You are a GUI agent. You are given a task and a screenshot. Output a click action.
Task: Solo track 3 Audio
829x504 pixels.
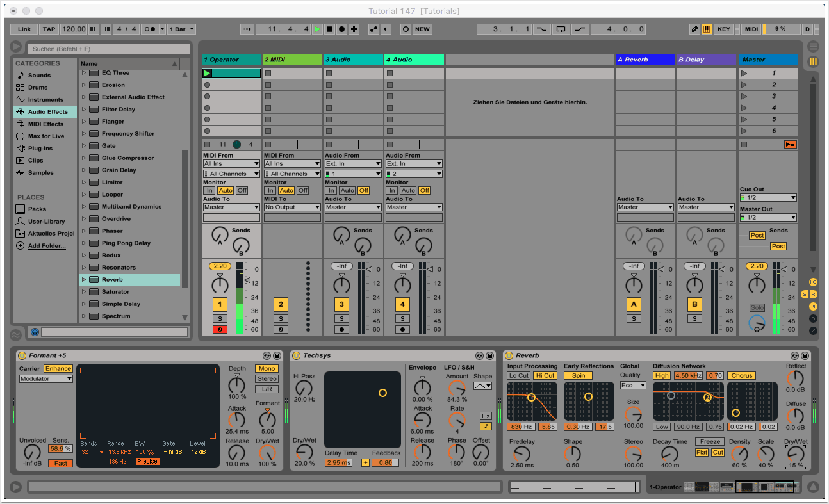(341, 318)
